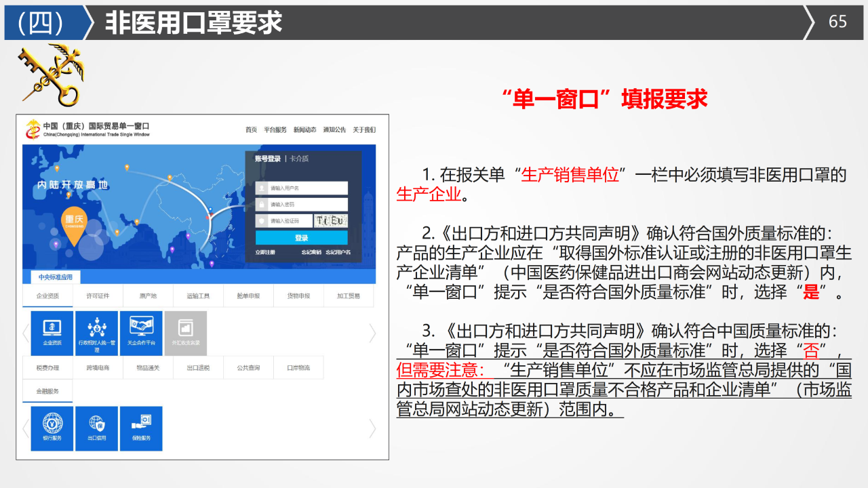Refresh the captcha image
Viewport: 868px width, 488px height.
coord(332,220)
